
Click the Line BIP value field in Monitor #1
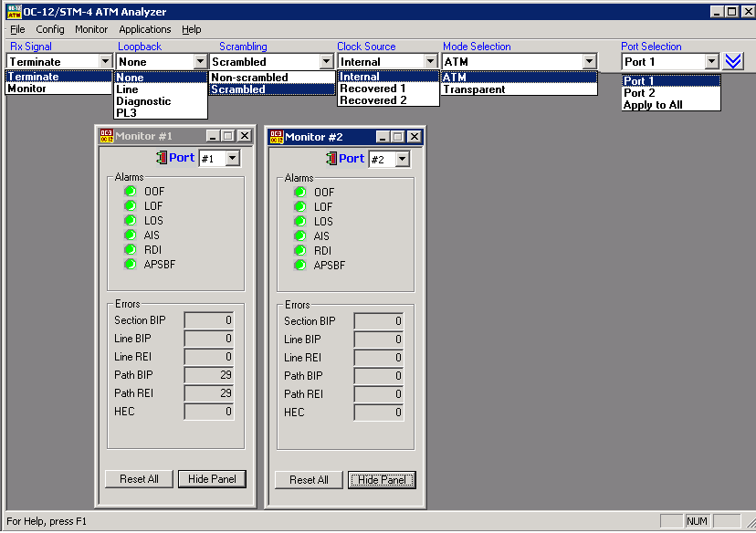pos(209,339)
